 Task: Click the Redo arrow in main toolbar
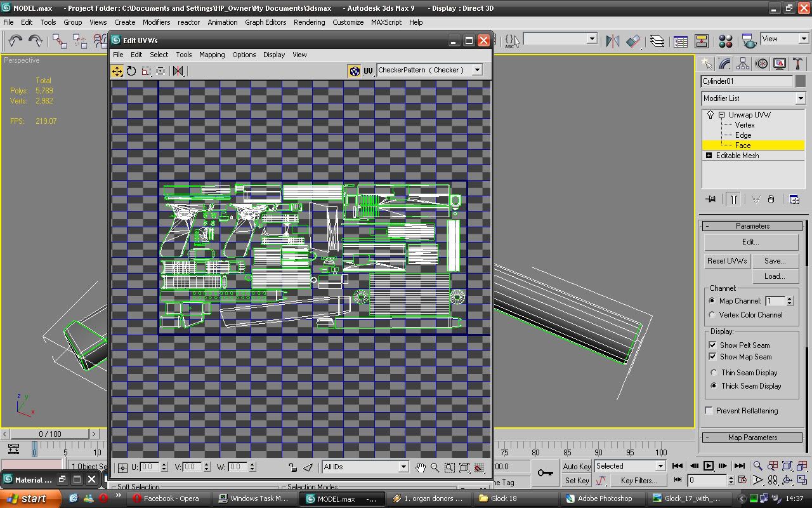coord(36,41)
